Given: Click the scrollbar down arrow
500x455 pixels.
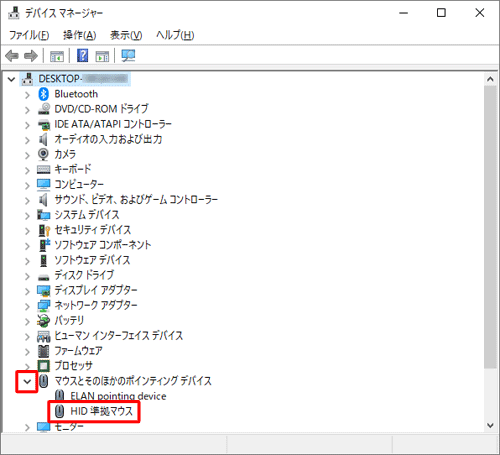Looking at the screenshot, I should click(490, 425).
